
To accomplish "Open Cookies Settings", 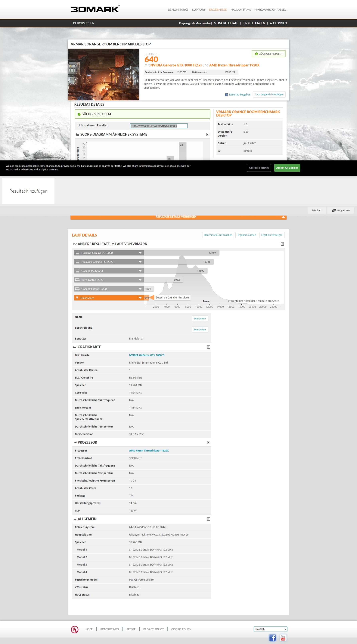I will tap(259, 168).
